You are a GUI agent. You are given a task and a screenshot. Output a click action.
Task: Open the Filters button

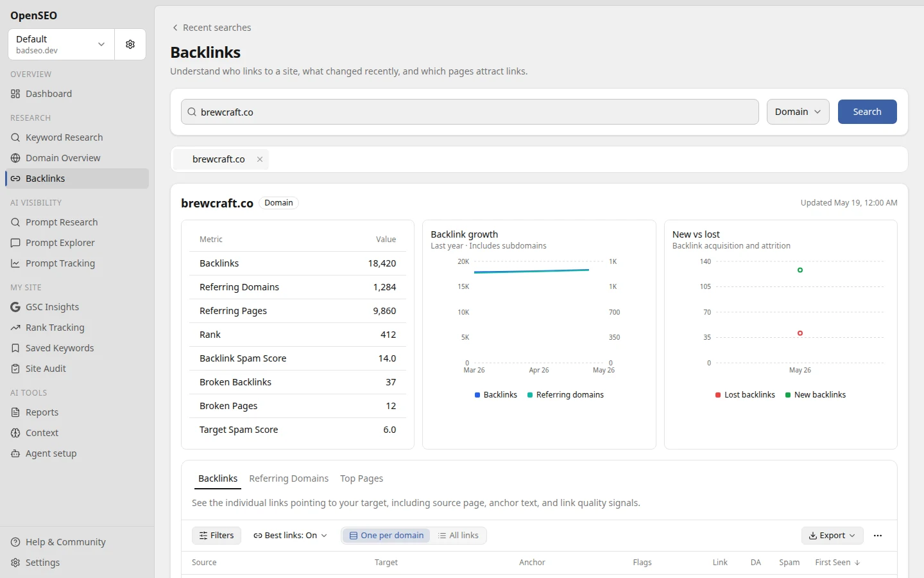(217, 536)
